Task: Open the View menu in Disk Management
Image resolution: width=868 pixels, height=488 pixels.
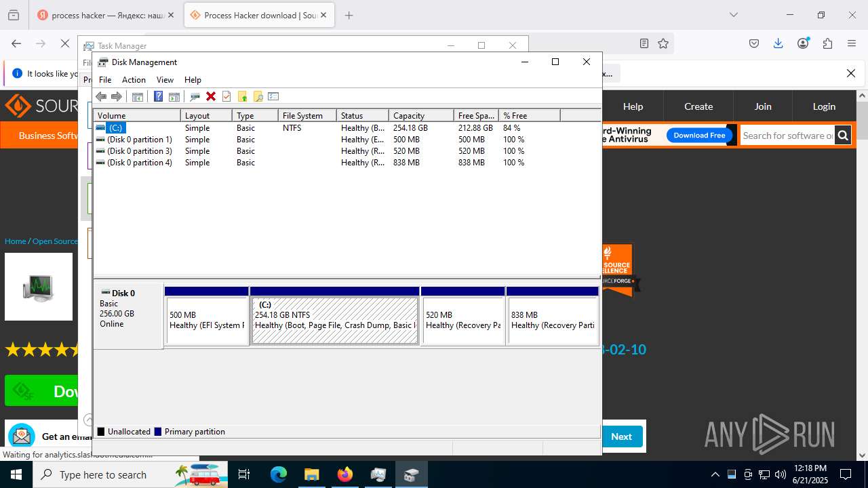Action: [165, 79]
